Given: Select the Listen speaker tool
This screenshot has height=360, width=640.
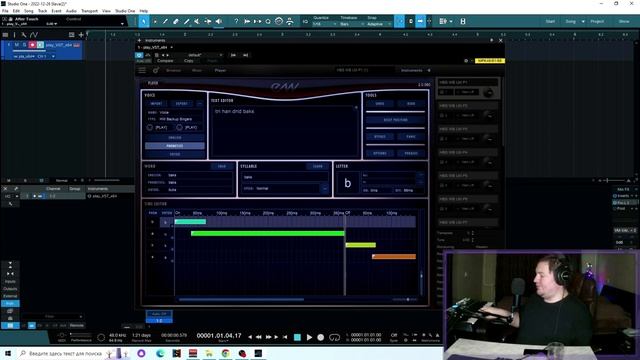Looking at the screenshot, I should 219,21.
